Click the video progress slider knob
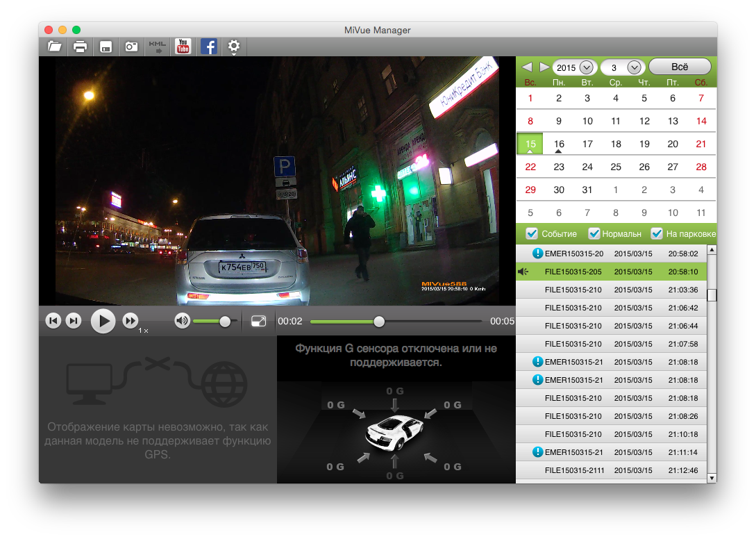This screenshot has height=539, width=756. click(379, 322)
